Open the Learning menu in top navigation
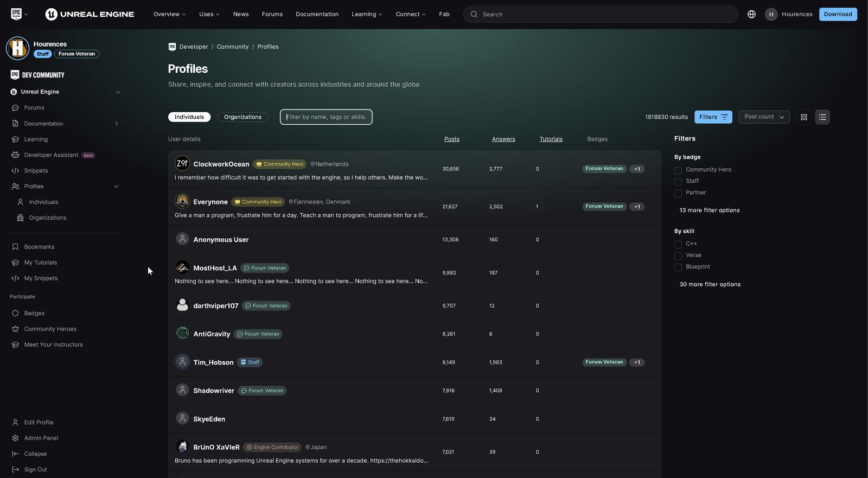Screen dimensions: 868x478 click(x=367, y=15)
